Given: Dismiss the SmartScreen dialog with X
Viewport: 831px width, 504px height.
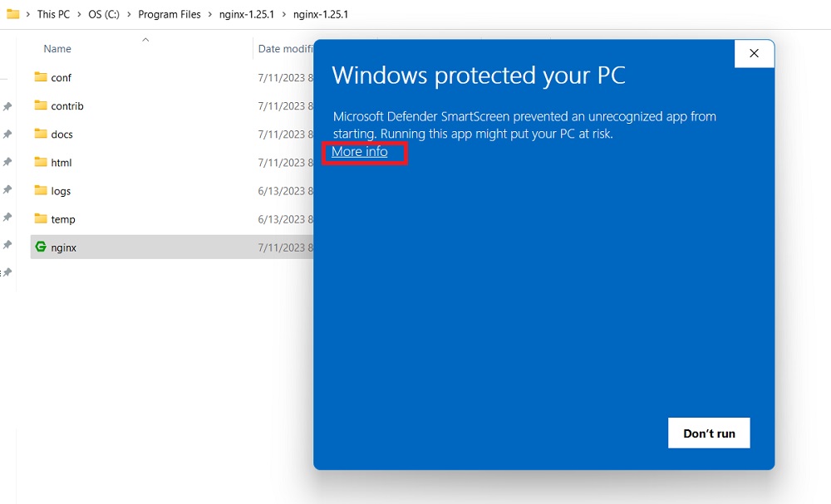Looking at the screenshot, I should tap(754, 53).
